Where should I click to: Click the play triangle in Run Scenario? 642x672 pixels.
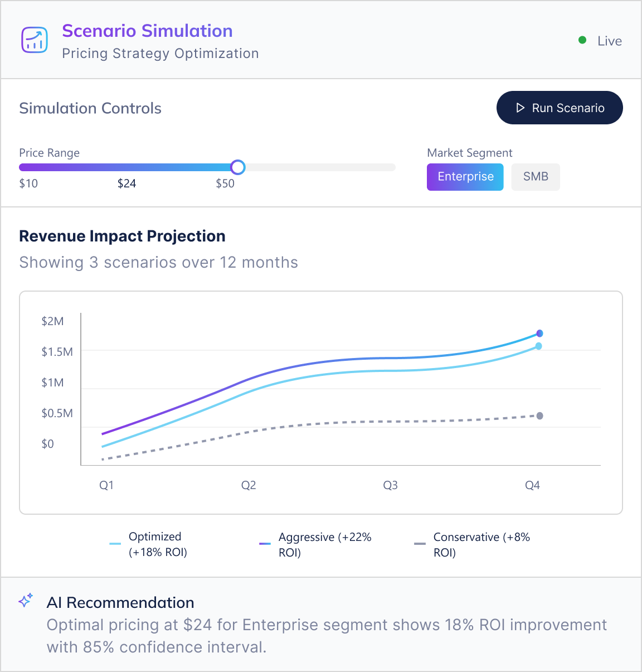(x=521, y=108)
